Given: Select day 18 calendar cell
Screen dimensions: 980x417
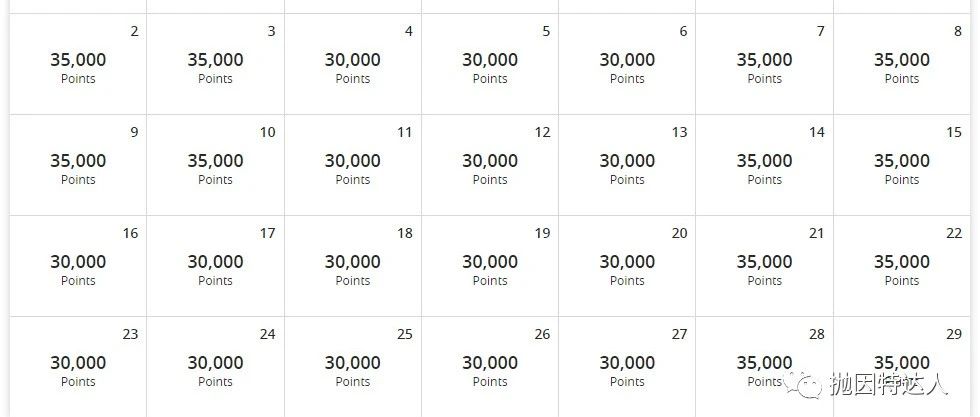Looking at the screenshot, I should tap(352, 266).
